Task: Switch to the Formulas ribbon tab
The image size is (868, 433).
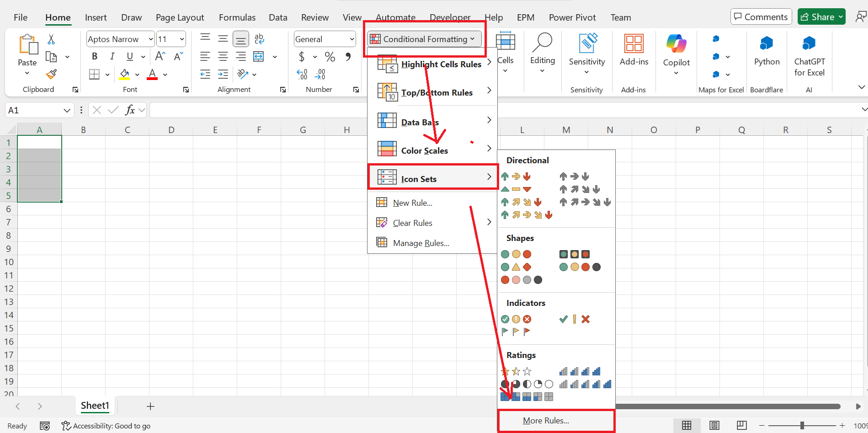Action: pos(237,17)
